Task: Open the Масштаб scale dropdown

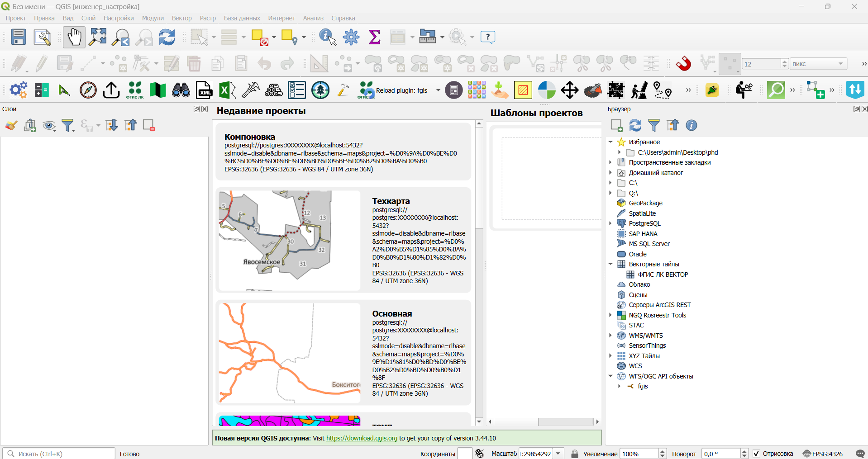Action: (558, 454)
